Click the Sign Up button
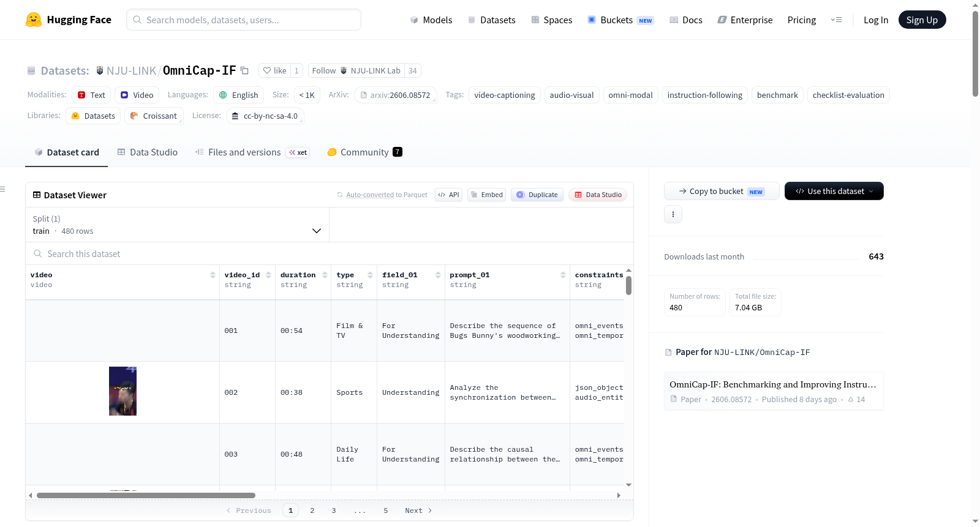The image size is (980, 527). (x=922, y=20)
